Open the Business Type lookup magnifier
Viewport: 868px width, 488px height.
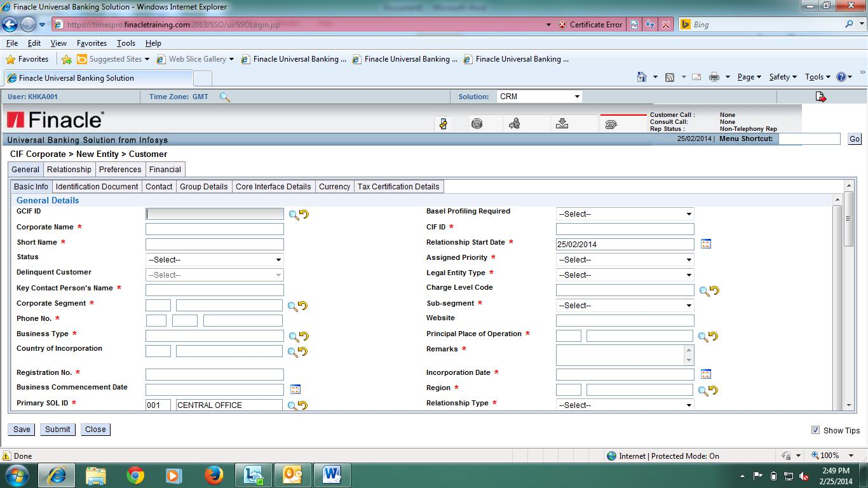pos(293,335)
